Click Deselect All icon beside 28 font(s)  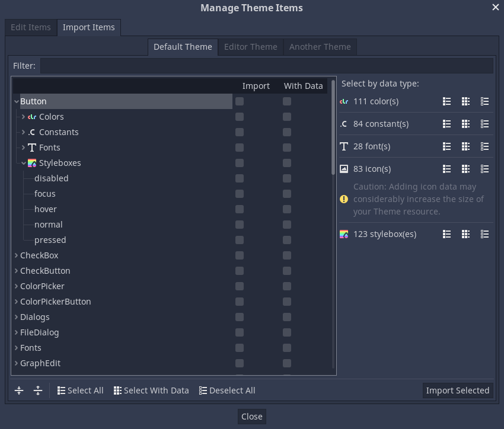point(484,146)
